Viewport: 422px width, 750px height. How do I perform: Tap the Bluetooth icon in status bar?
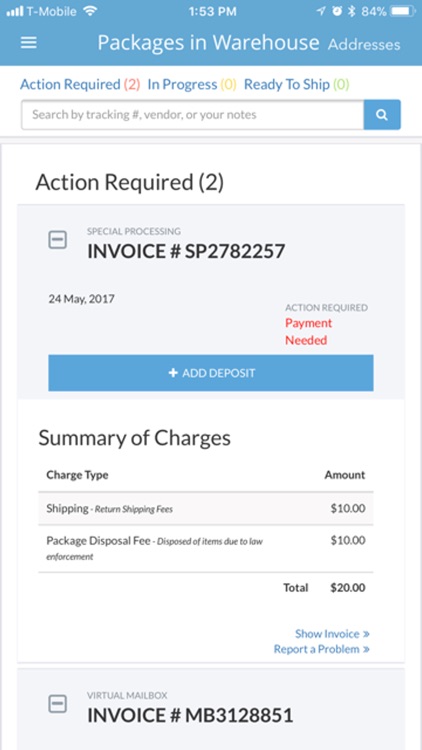click(352, 11)
